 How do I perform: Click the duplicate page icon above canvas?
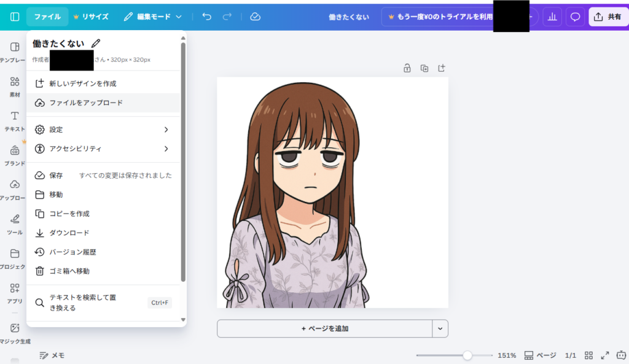click(x=424, y=68)
